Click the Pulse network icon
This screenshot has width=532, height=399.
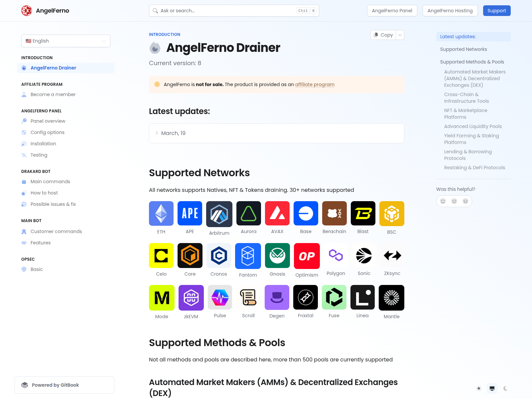(220, 297)
